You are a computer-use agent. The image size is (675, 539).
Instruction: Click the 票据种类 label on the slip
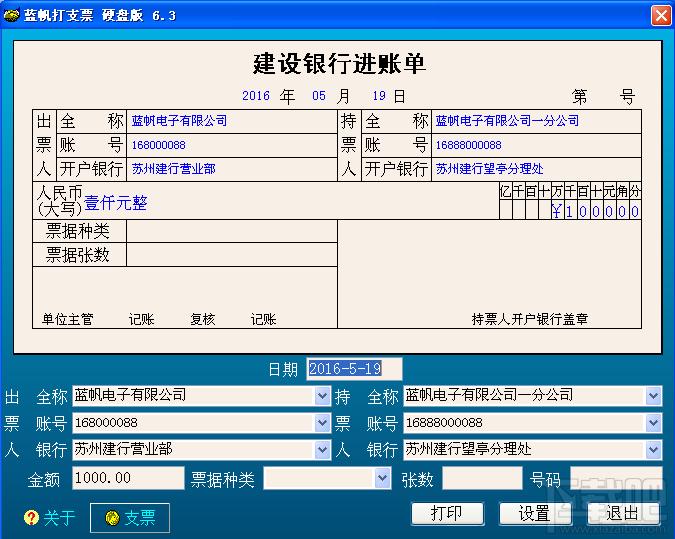pyautogui.click(x=77, y=231)
